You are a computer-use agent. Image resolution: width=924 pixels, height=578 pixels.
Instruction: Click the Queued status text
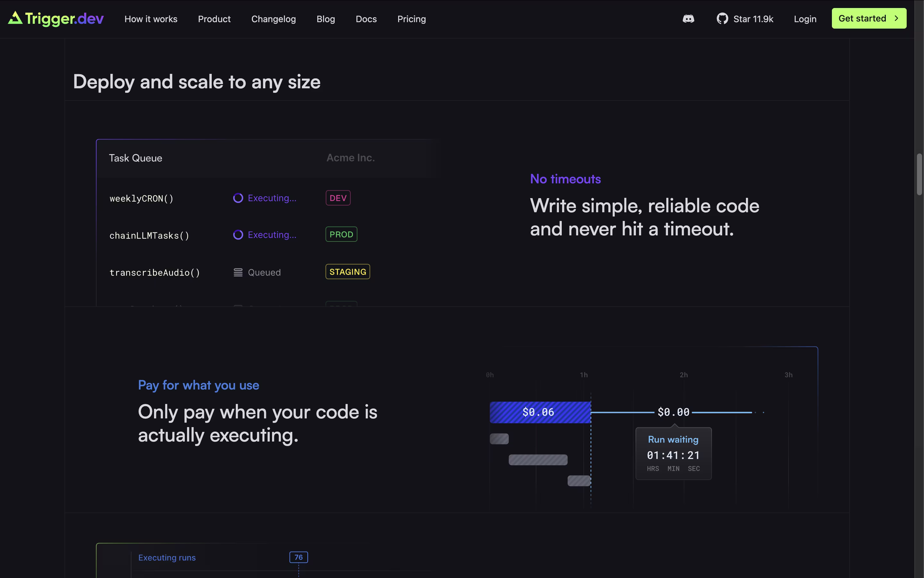(264, 273)
